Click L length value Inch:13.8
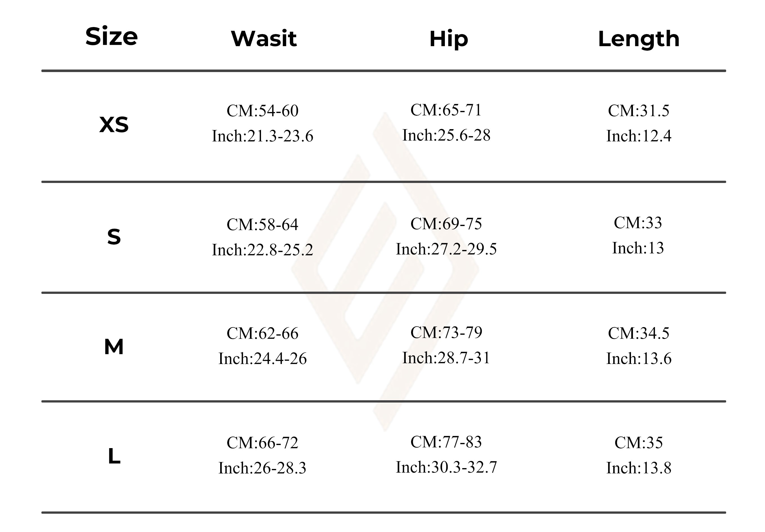 [638, 468]
